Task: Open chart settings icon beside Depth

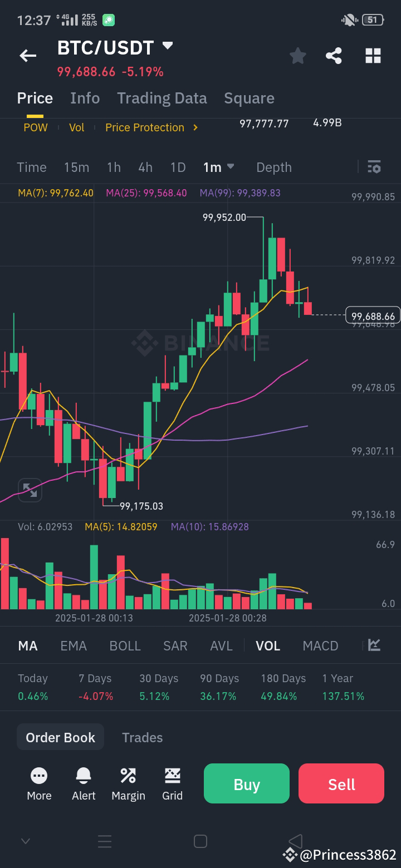Action: [x=374, y=167]
